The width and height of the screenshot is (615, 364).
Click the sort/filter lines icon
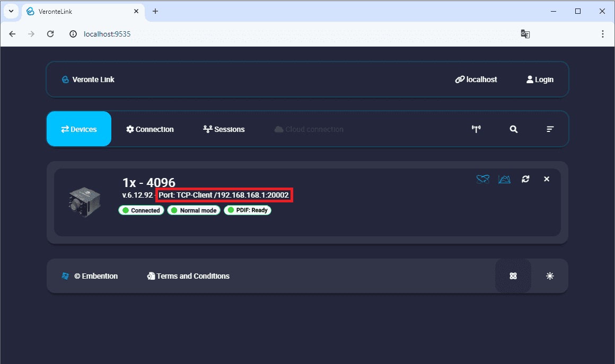pyautogui.click(x=550, y=129)
